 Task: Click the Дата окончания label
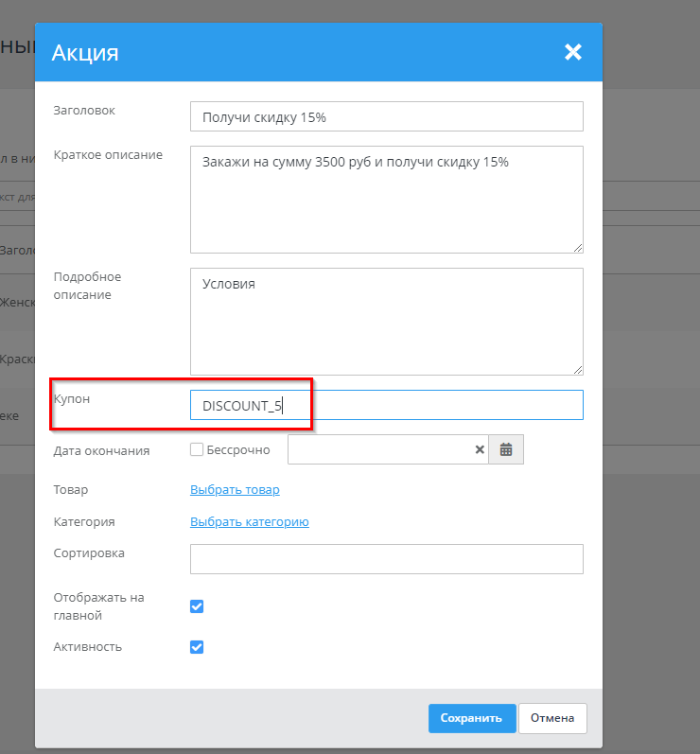point(101,450)
